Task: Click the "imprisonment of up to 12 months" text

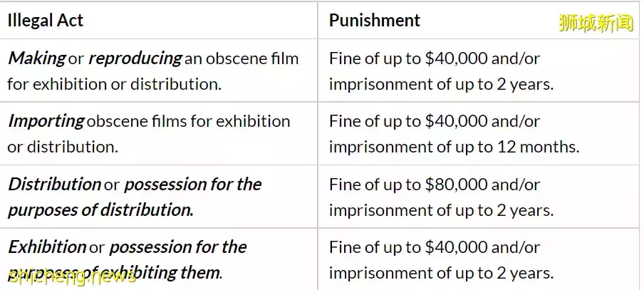Action: [454, 147]
